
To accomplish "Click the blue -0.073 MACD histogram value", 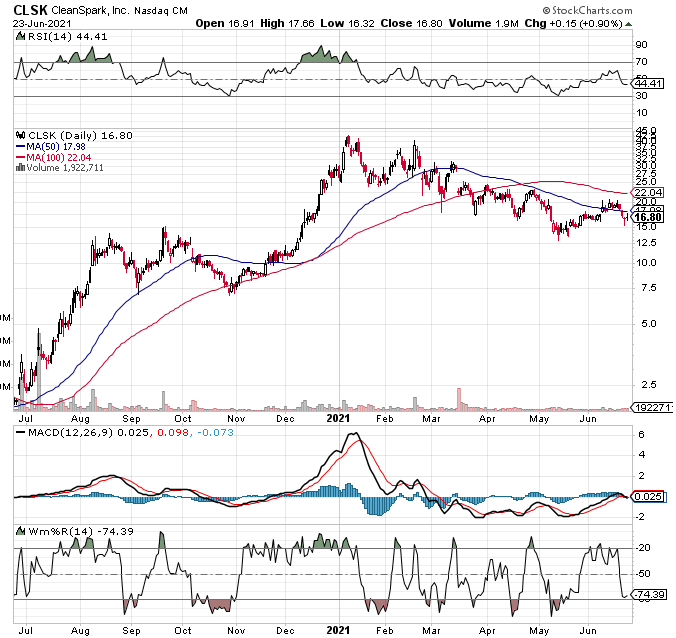I will pyautogui.click(x=215, y=432).
